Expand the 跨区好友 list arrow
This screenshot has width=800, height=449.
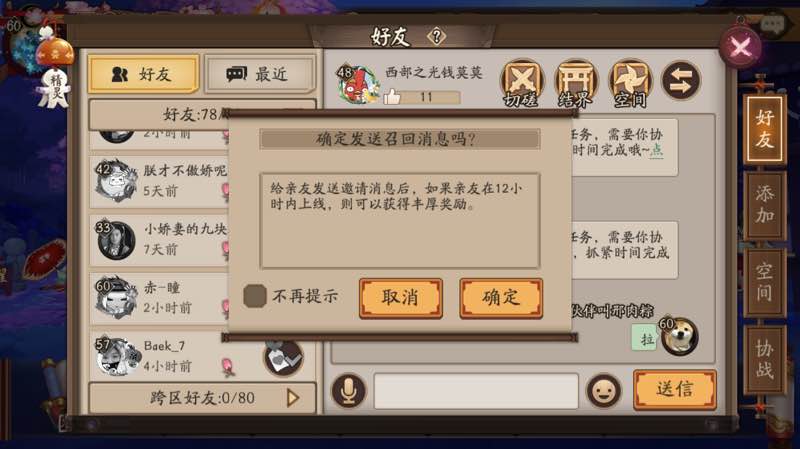pos(293,398)
